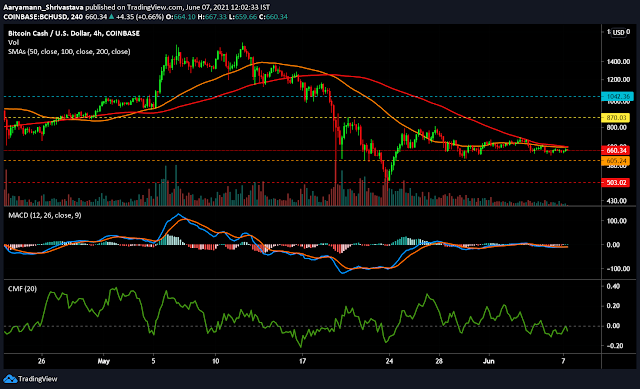Click the Jun date label on time axis
The image size is (640, 389).
pyautogui.click(x=489, y=362)
